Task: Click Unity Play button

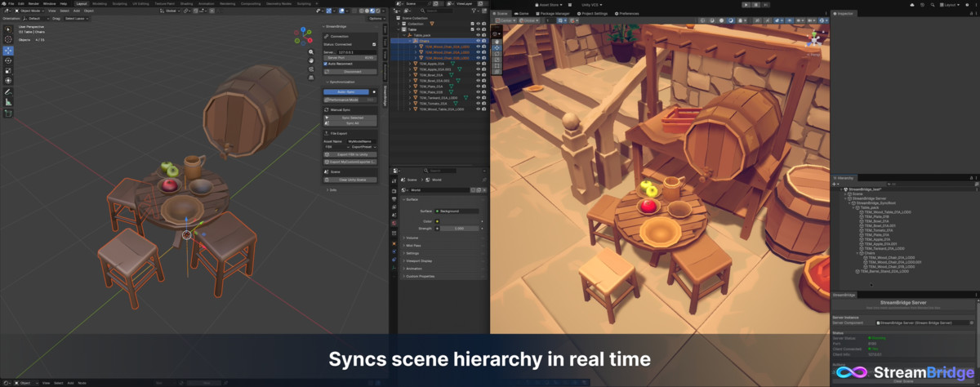Action: (x=747, y=4)
